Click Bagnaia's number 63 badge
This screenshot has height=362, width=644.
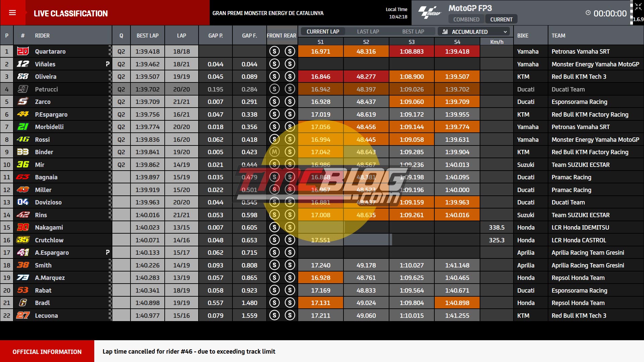click(23, 177)
